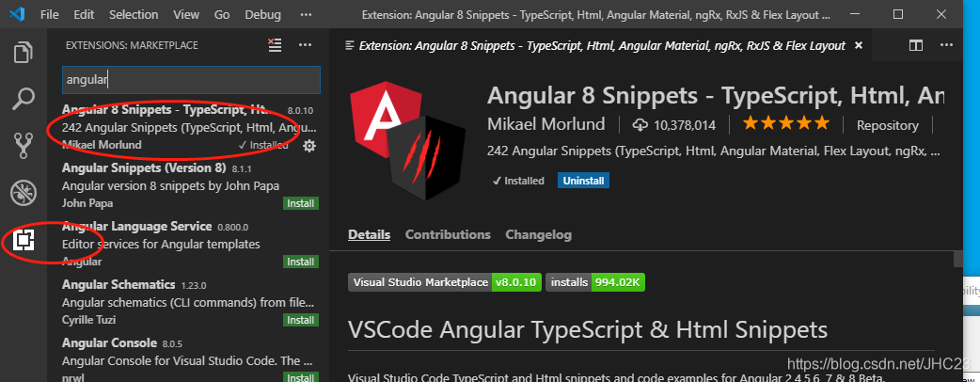Click publisher name Mikael Morlund in details
Image resolution: width=980 pixels, height=382 pixels.
coord(545,124)
